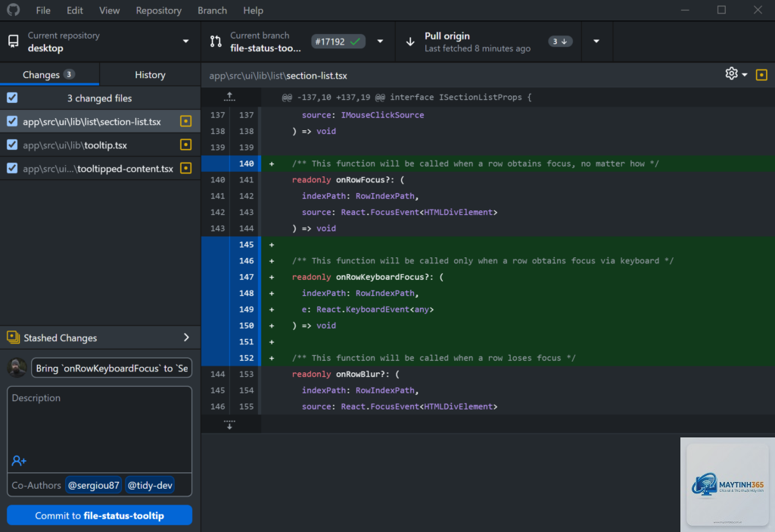Toggle the all changed files checkbox
The height and width of the screenshot is (532, 775).
click(12, 98)
